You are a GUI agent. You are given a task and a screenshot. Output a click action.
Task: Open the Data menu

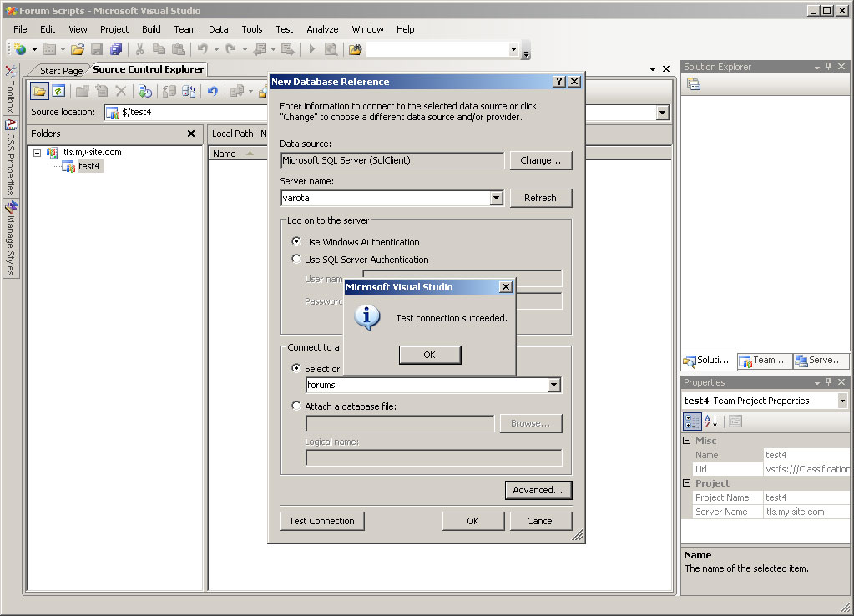click(219, 29)
